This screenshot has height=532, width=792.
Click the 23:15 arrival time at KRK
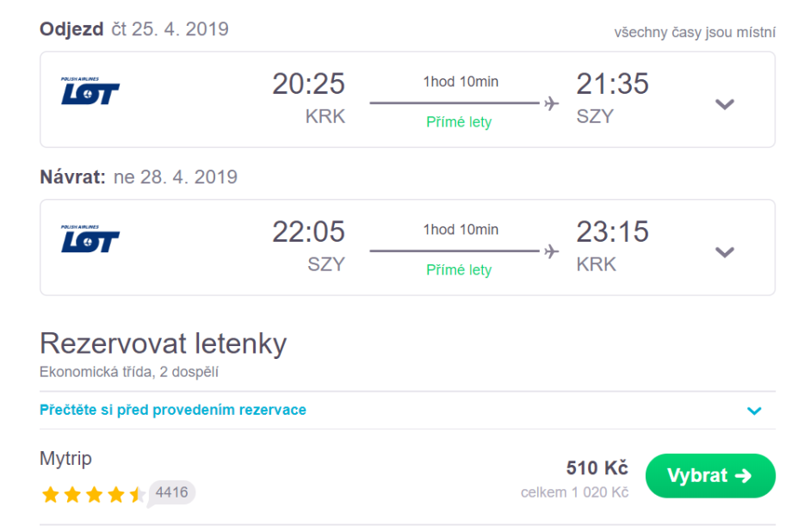pyautogui.click(x=612, y=232)
